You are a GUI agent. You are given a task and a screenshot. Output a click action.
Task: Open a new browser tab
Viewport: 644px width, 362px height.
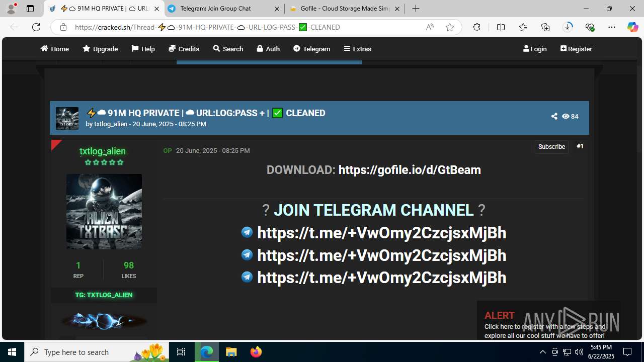pos(416,9)
